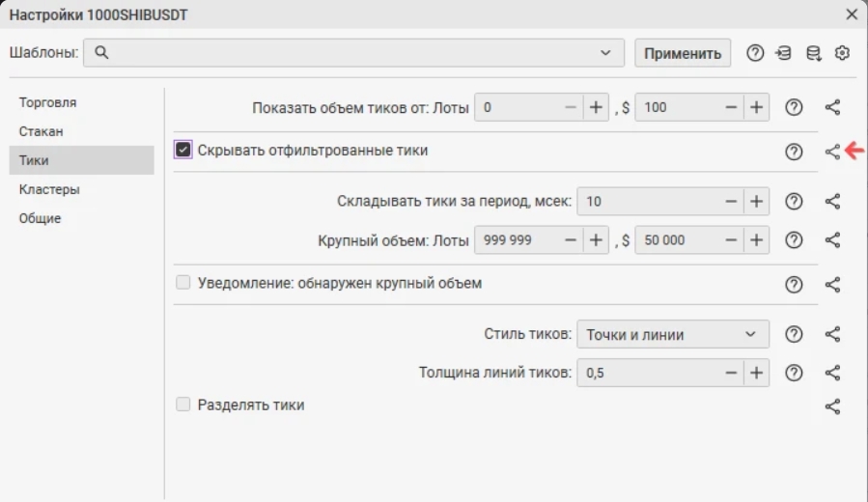Image resolution: width=868 pixels, height=502 pixels.
Task: Increase Показать объем тиков dollar value 100
Action: pyautogui.click(x=756, y=107)
